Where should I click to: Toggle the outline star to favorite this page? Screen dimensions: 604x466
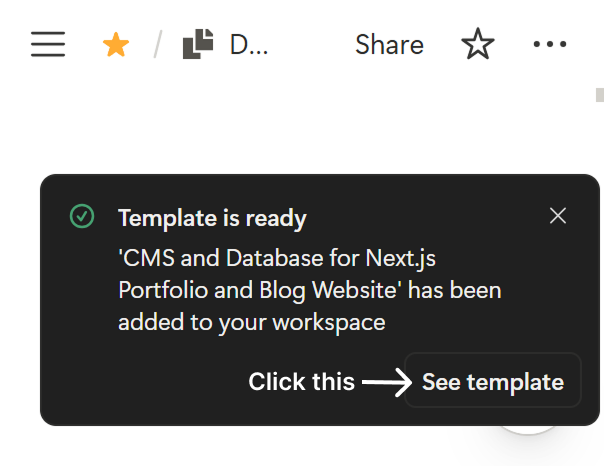[x=478, y=44]
